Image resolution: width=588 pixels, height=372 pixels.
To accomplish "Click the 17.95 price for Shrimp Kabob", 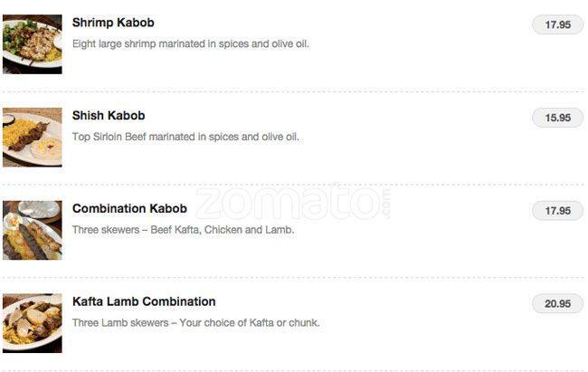I will pyautogui.click(x=557, y=25).
